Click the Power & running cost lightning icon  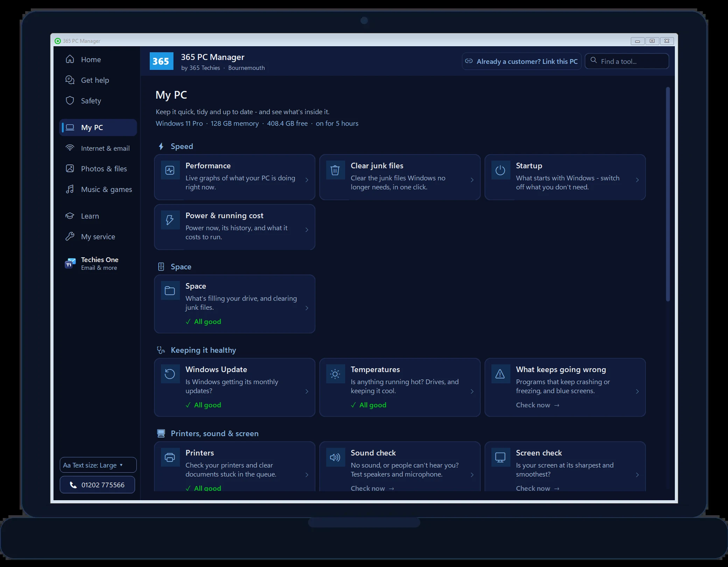click(x=170, y=220)
